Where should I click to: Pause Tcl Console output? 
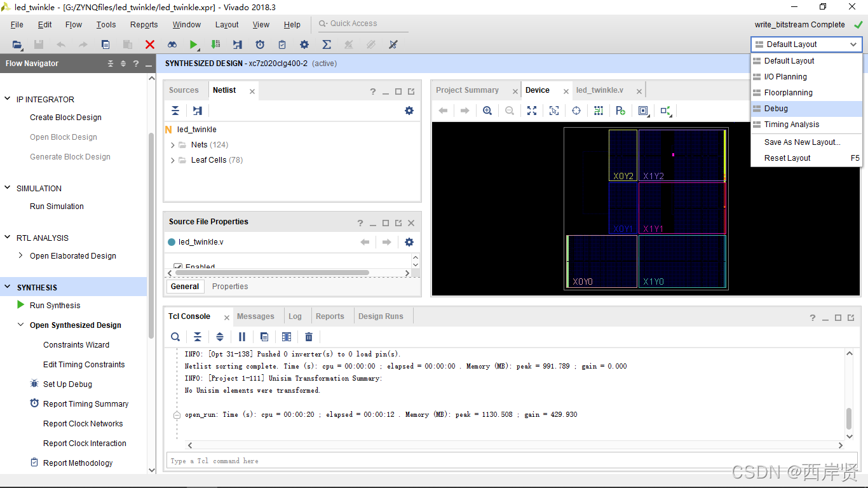pyautogui.click(x=242, y=337)
